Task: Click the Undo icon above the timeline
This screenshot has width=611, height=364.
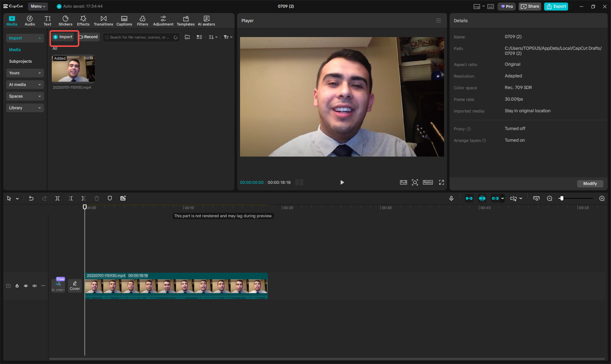Action: click(x=31, y=198)
